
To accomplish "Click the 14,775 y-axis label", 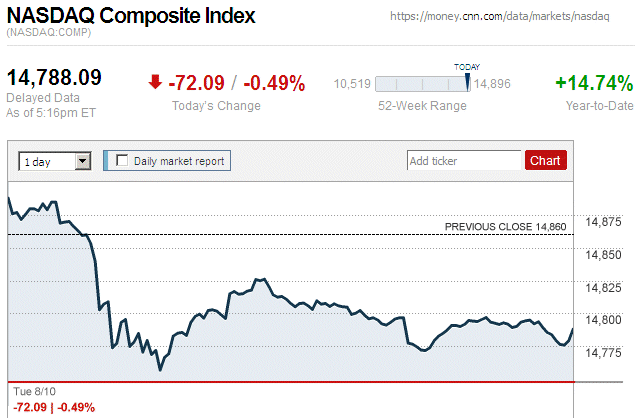I will [x=603, y=353].
